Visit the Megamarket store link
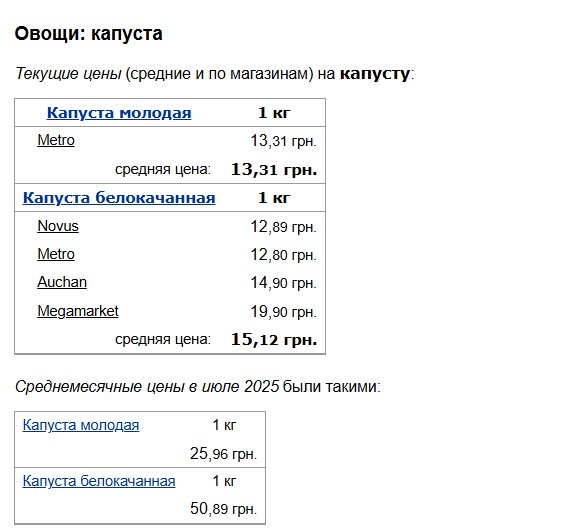 [x=78, y=311]
